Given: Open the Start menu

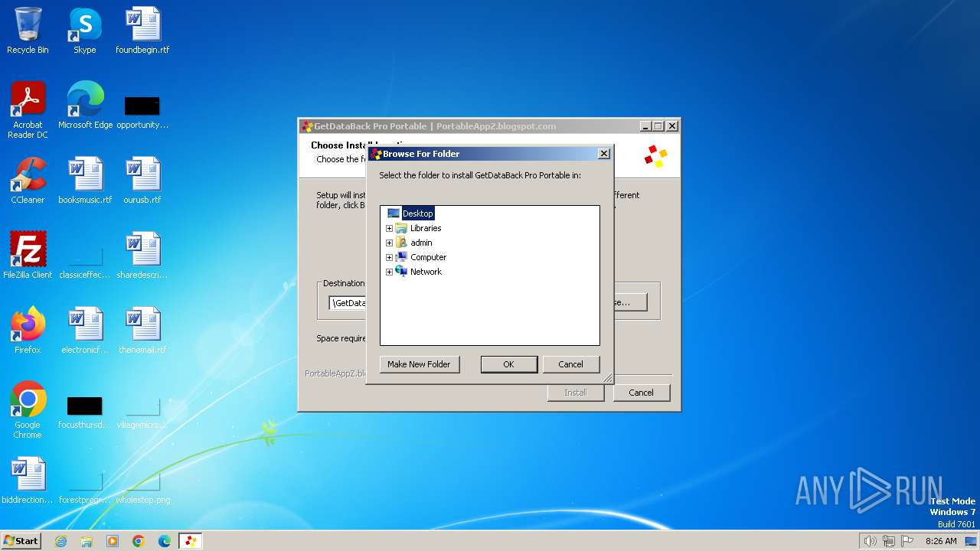Looking at the screenshot, I should coord(21,540).
